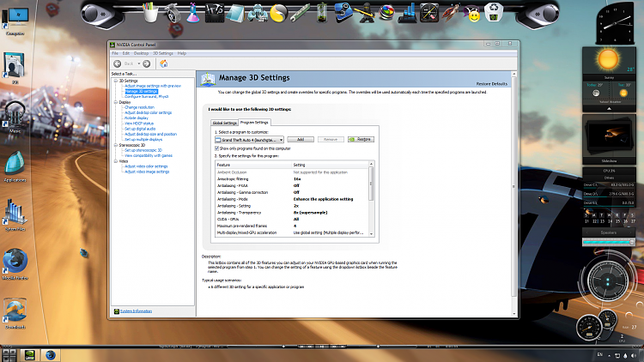Open the Computer desktop icon
Screen dimensions: 644x362
point(15,21)
